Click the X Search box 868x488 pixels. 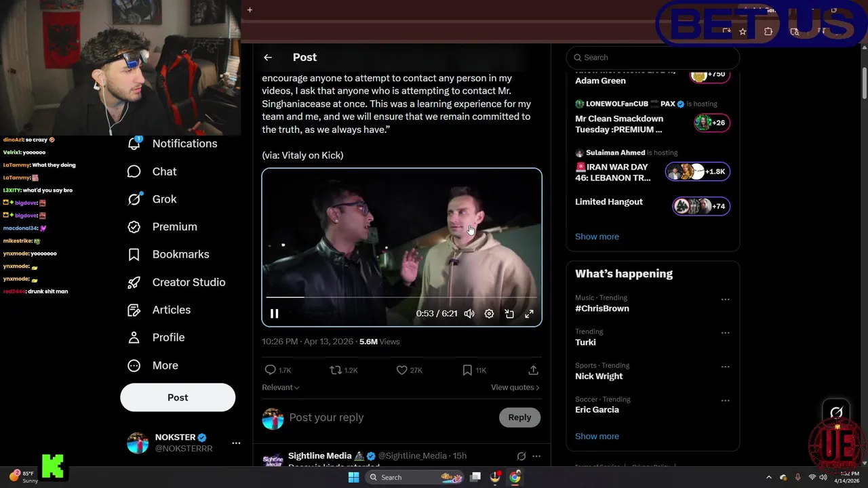point(652,58)
